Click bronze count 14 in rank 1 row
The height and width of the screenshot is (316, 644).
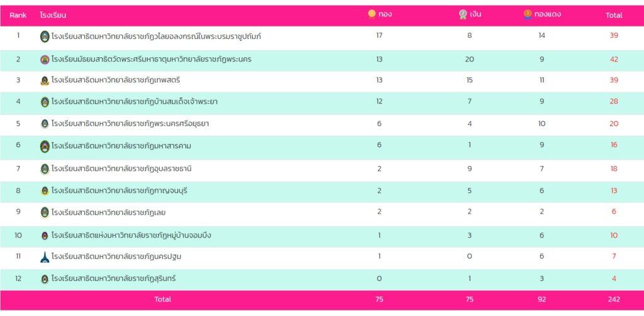pyautogui.click(x=541, y=35)
